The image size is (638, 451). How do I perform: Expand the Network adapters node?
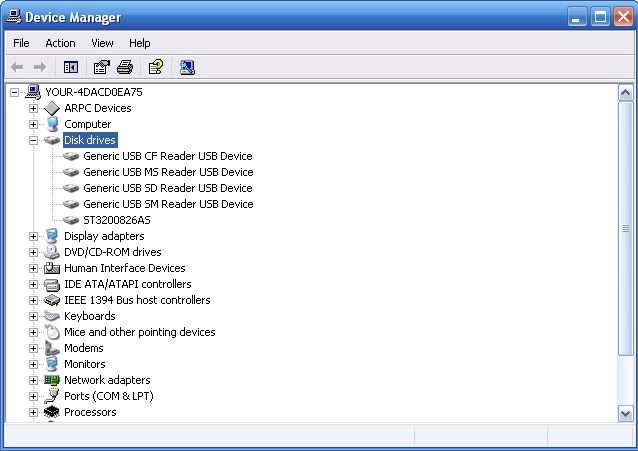coord(33,380)
